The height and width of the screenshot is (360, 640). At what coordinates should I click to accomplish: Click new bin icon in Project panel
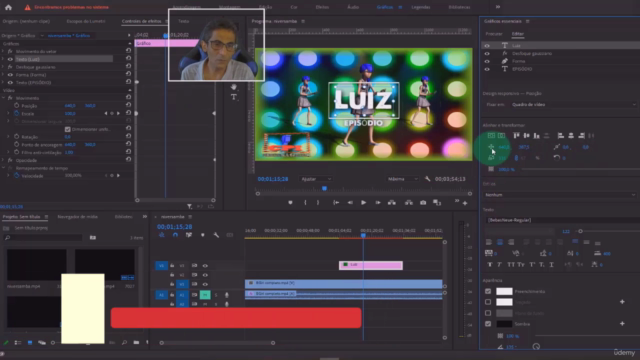pos(136,342)
